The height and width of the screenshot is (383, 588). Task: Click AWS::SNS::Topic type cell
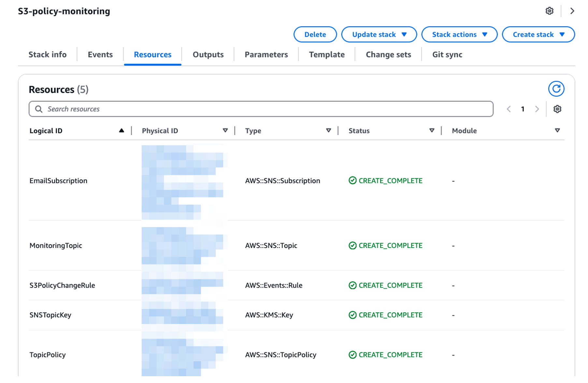[271, 245]
